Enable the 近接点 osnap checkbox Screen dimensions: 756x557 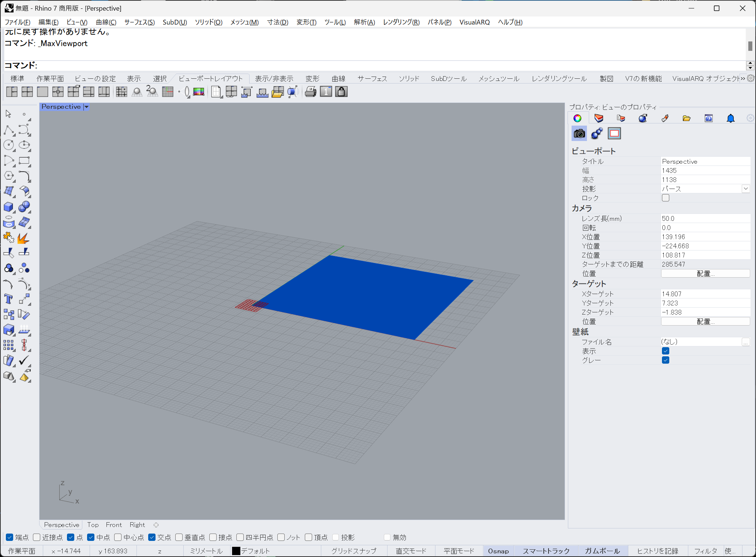coord(37,537)
